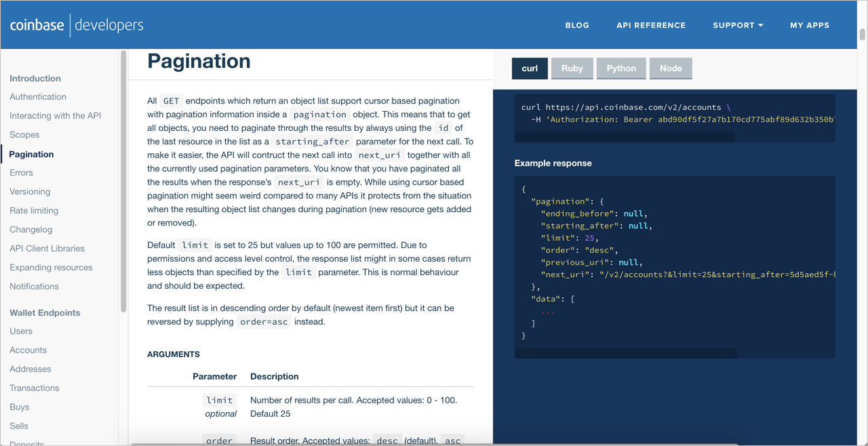This screenshot has width=868, height=446.
Task: Expand the SUPPORT dropdown menu
Action: (x=738, y=25)
